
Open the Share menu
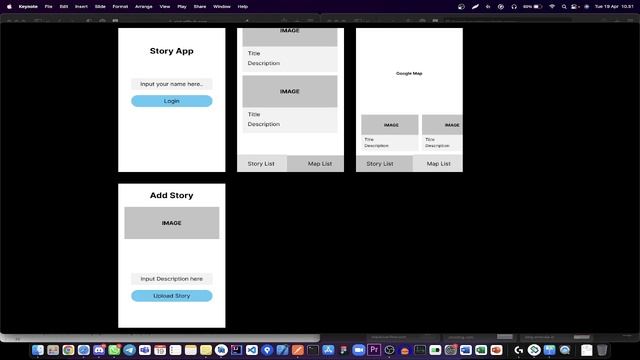coord(200,7)
